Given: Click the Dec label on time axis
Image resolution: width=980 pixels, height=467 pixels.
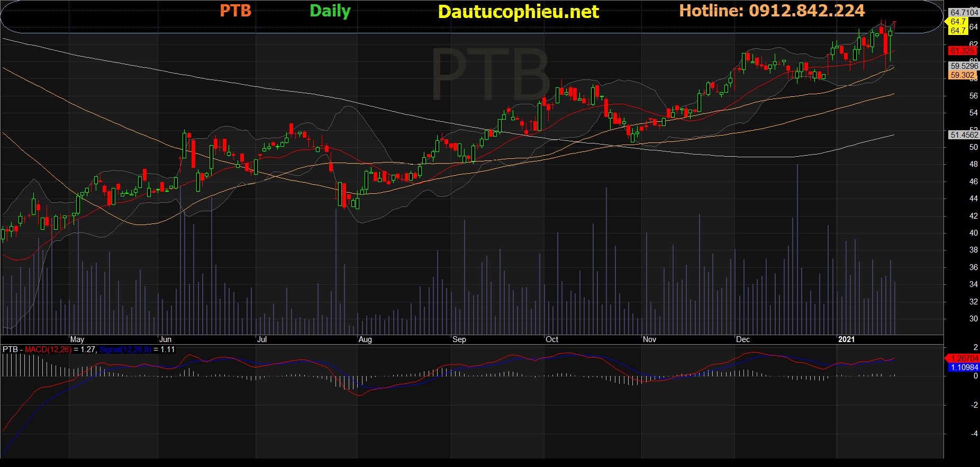Looking at the screenshot, I should tap(743, 339).
